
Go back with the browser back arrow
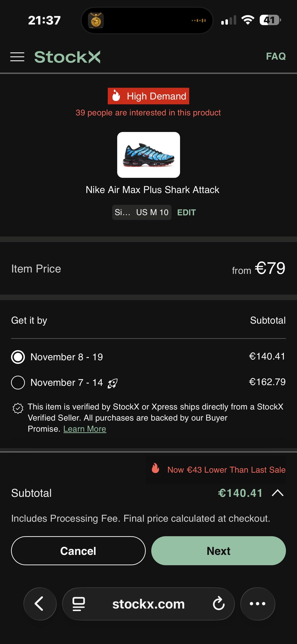[40, 603]
